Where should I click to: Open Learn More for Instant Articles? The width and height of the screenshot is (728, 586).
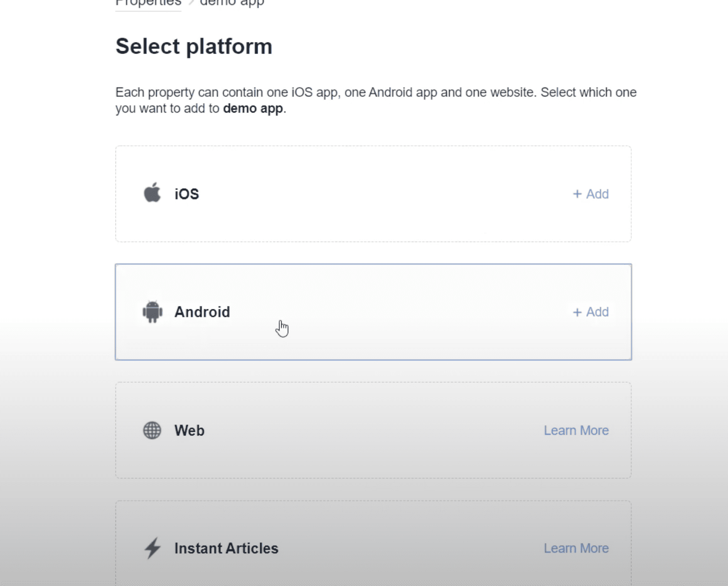tap(576, 548)
